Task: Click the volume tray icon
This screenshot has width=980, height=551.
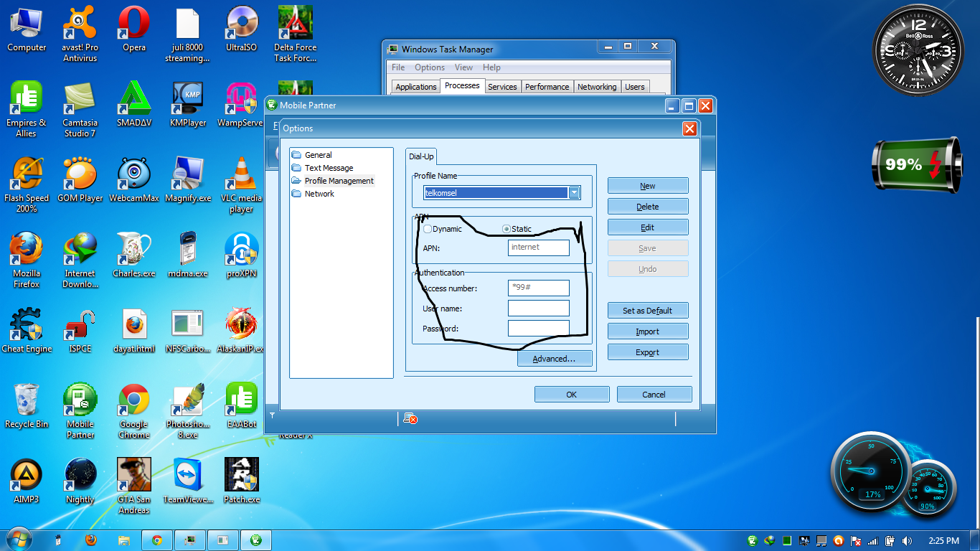Action: click(907, 541)
